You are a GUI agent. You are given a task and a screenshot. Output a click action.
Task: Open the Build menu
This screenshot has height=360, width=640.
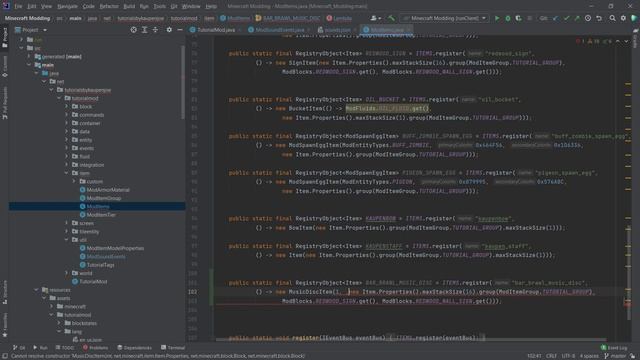coord(129,7)
